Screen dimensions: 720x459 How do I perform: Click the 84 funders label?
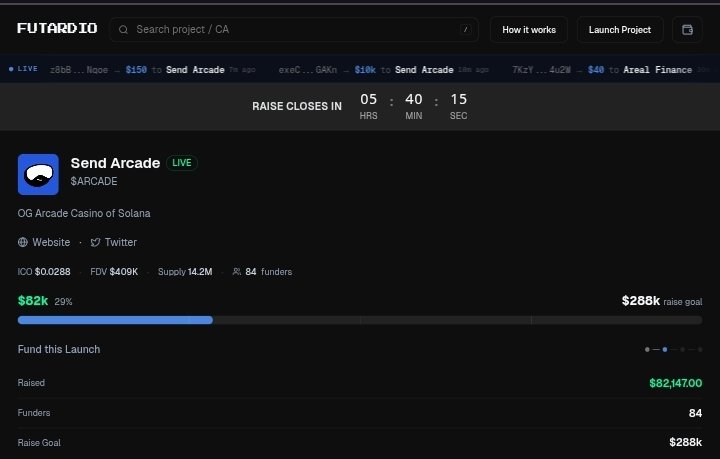(269, 272)
